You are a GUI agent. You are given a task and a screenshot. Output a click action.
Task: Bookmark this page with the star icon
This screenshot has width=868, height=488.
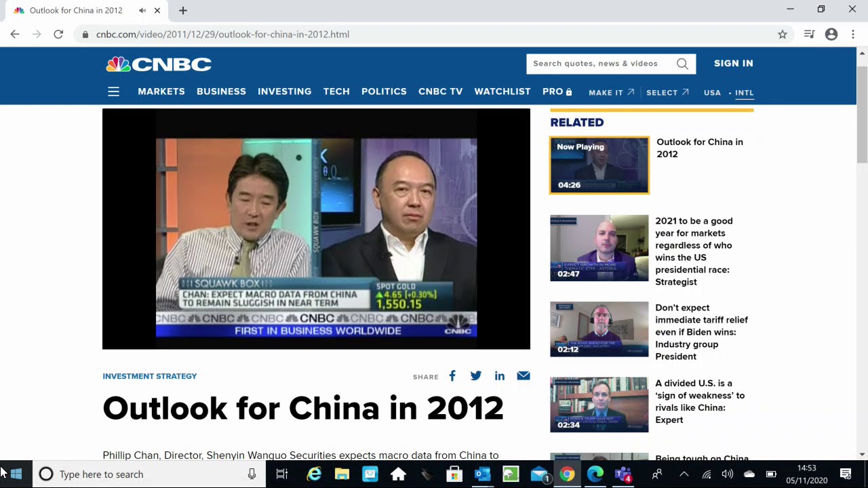(783, 34)
